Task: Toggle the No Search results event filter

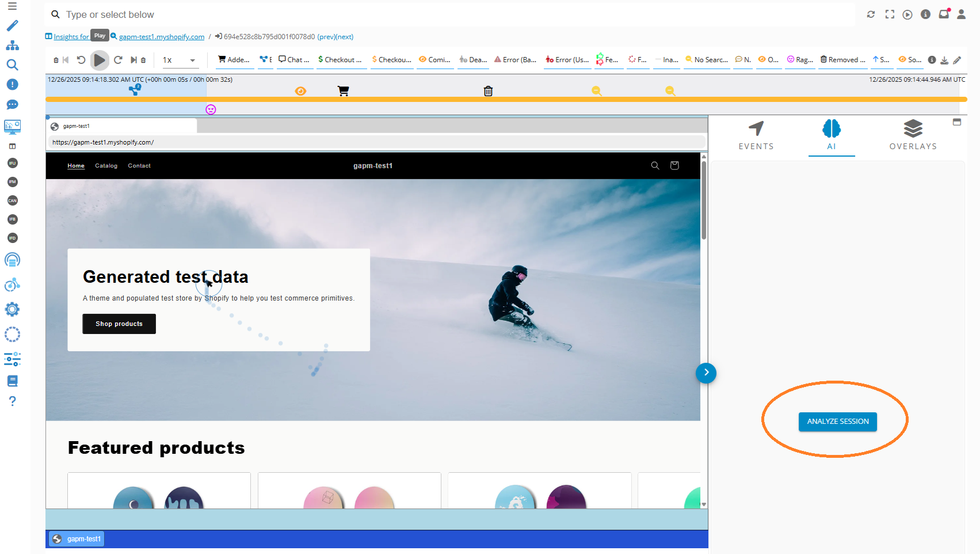Action: 707,60
